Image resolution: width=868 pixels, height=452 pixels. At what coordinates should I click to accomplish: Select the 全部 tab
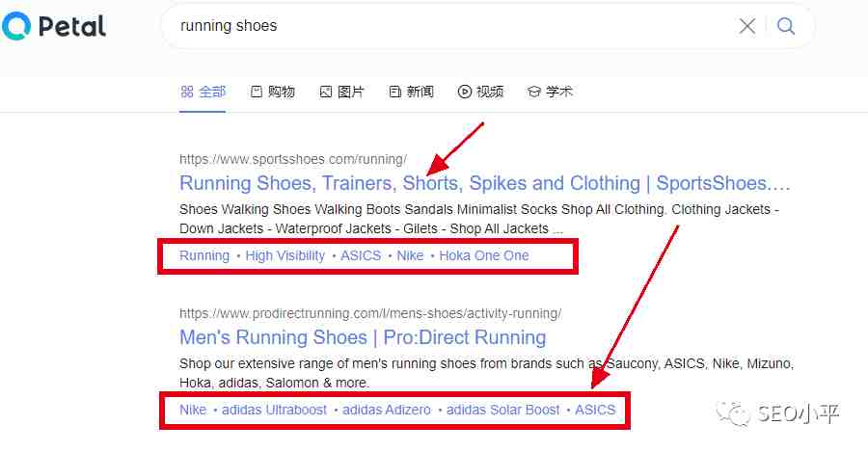[203, 92]
